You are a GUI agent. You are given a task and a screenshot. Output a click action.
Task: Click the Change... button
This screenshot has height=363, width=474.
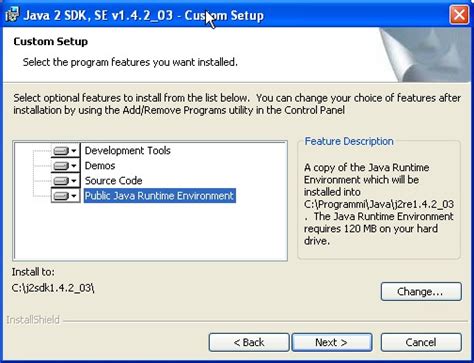pyautogui.click(x=421, y=292)
